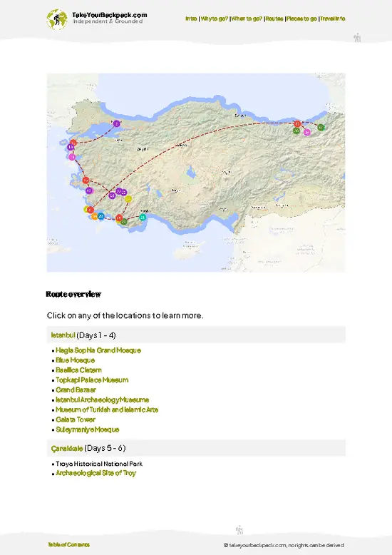Select the blue marker on the southwest coast
392x555 pixels.
pyautogui.click(x=100, y=216)
